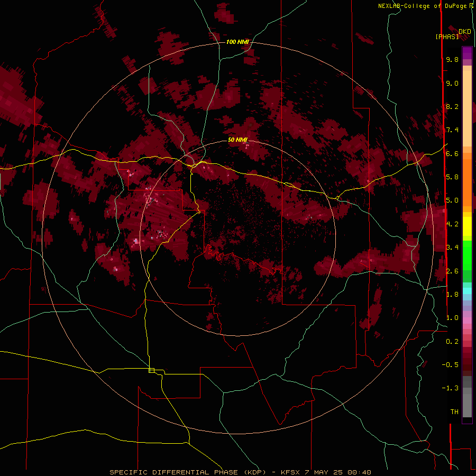This screenshot has width=476, height=476.
Task: Click the 9.8 value on the scale
Action: point(452,60)
